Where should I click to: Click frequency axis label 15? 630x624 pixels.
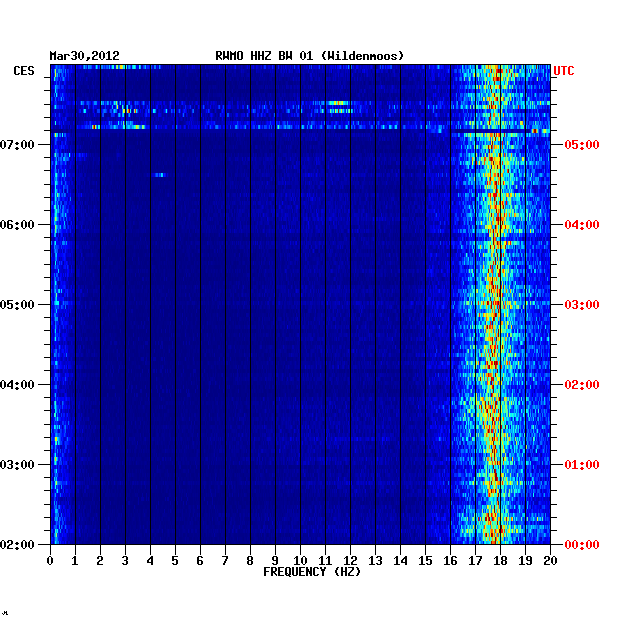click(x=425, y=561)
